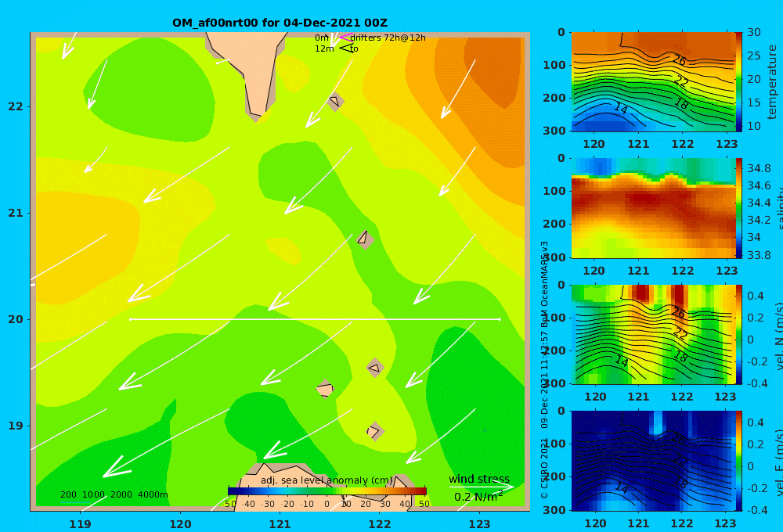The image size is (783, 532).
Task: Click the '12m' legend label
Action: [324, 49]
